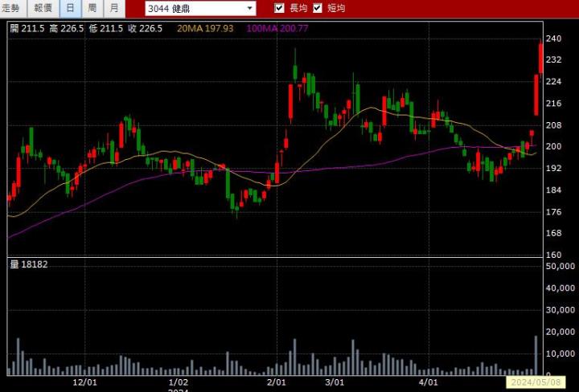579x392 pixels.
Task: Toggle the 短均 short moving average checkbox
Action: click(x=318, y=8)
